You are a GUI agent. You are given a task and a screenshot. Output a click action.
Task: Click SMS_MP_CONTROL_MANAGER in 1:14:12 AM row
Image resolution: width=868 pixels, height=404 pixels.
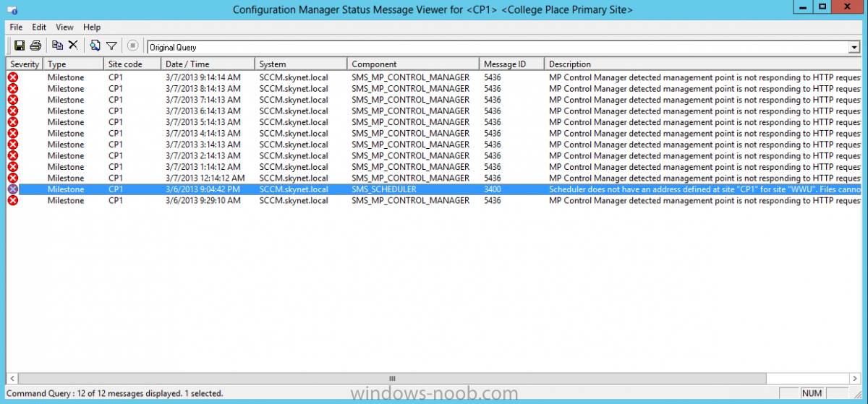tap(411, 167)
